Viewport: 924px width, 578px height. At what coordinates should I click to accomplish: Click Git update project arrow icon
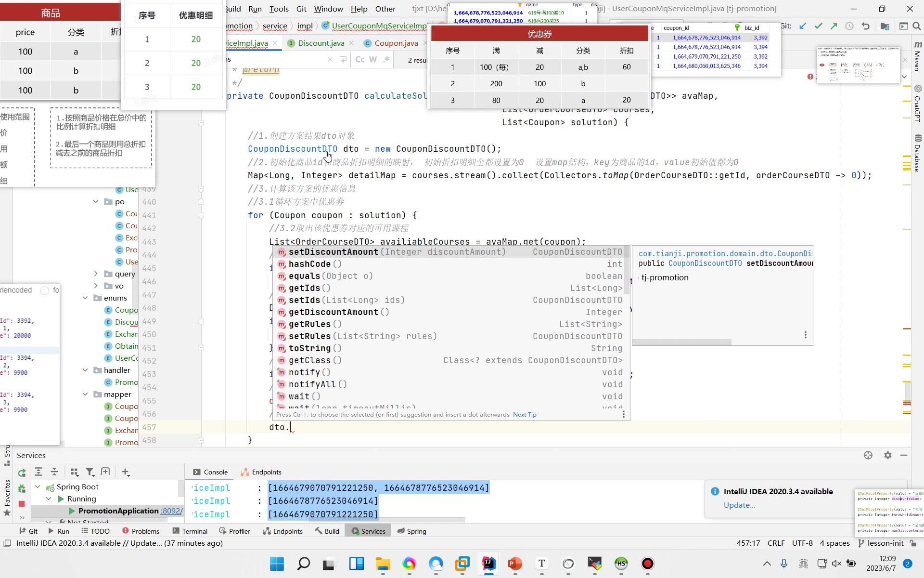803,26
